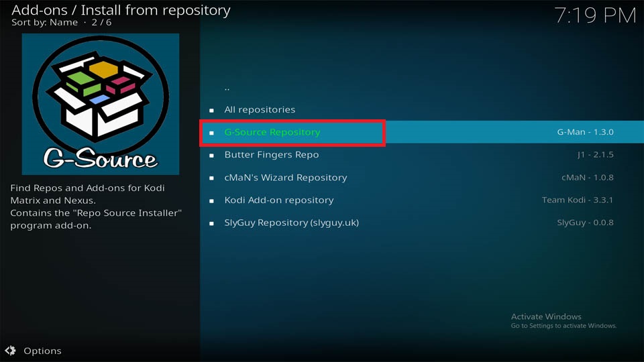644x362 pixels.
Task: Click the 7:19 PM clock
Action: (595, 15)
